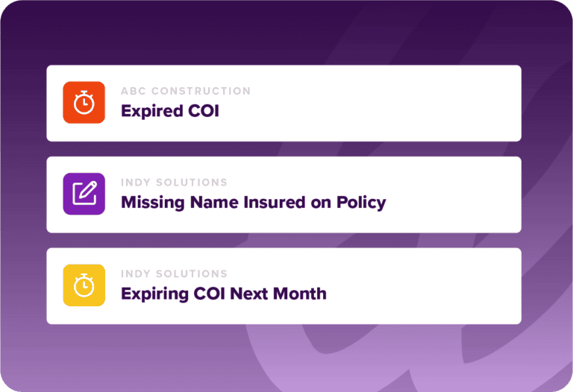Click the purple pencil edit icon
Viewport: 573px width, 392px height.
[84, 194]
